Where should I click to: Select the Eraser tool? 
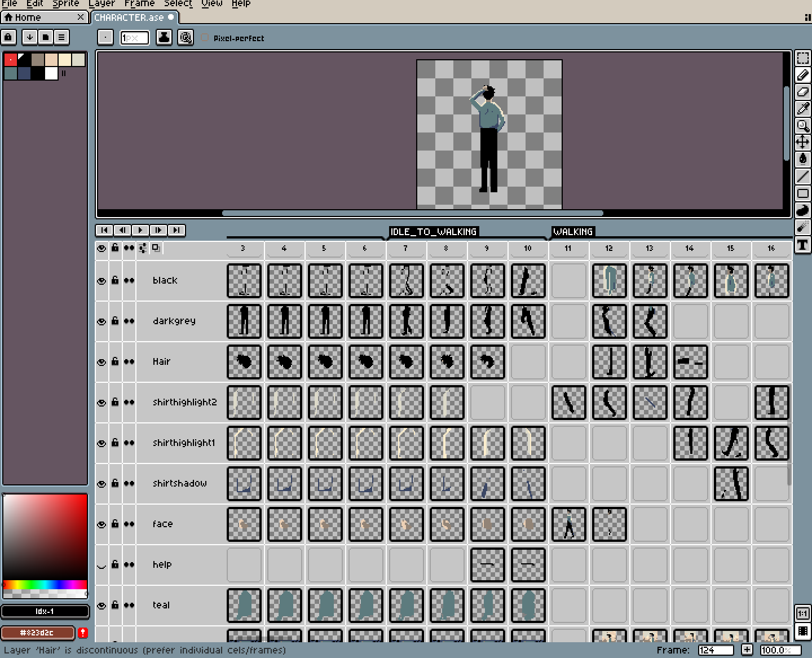tap(803, 91)
